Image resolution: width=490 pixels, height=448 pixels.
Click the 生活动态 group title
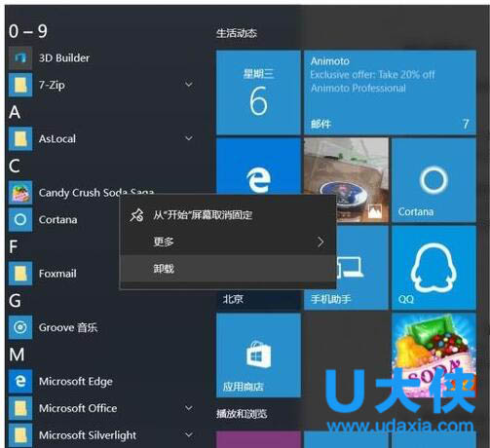(237, 33)
